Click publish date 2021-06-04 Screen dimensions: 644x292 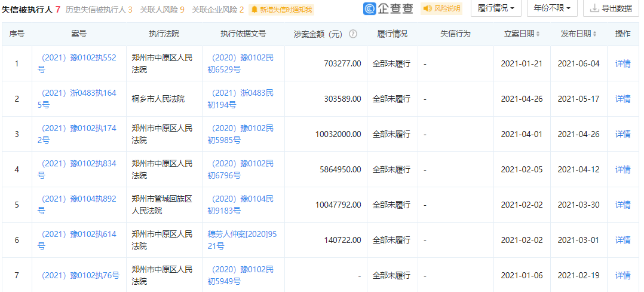pyautogui.click(x=579, y=64)
